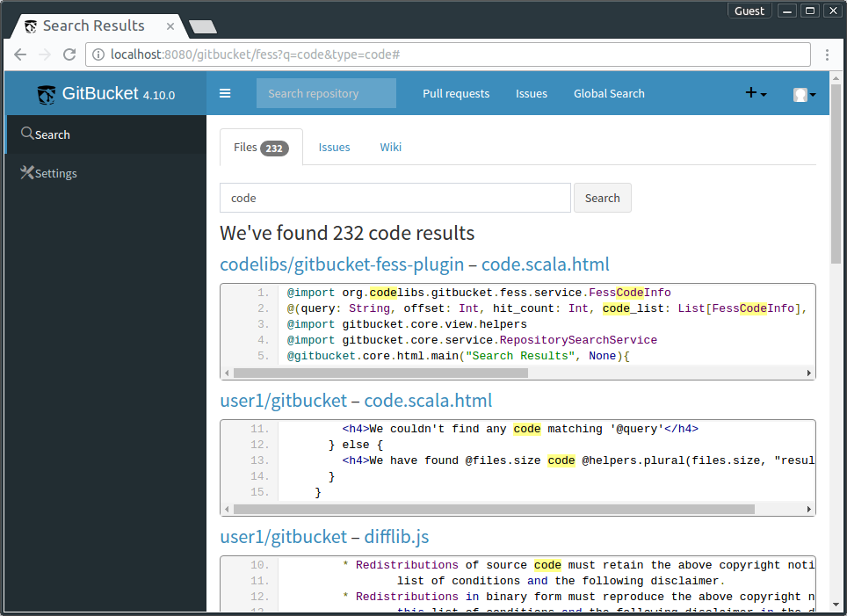Open user1/gitbucket link above the code.scala.html snippet
847x616 pixels.
[283, 401]
